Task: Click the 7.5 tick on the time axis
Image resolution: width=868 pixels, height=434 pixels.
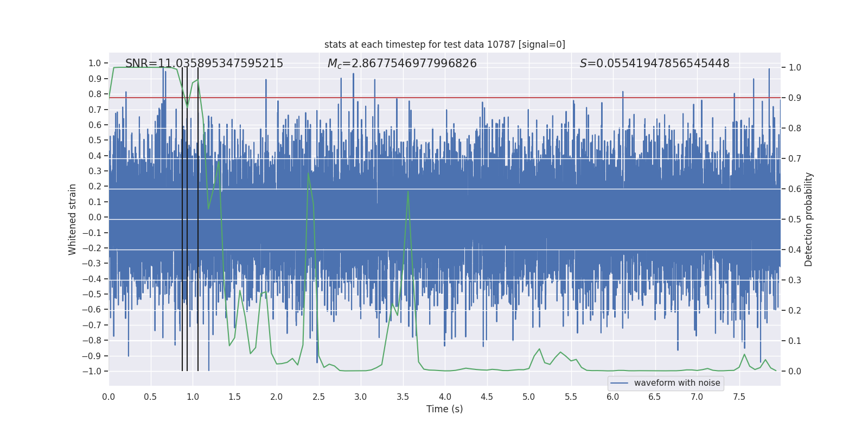Action: point(739,397)
